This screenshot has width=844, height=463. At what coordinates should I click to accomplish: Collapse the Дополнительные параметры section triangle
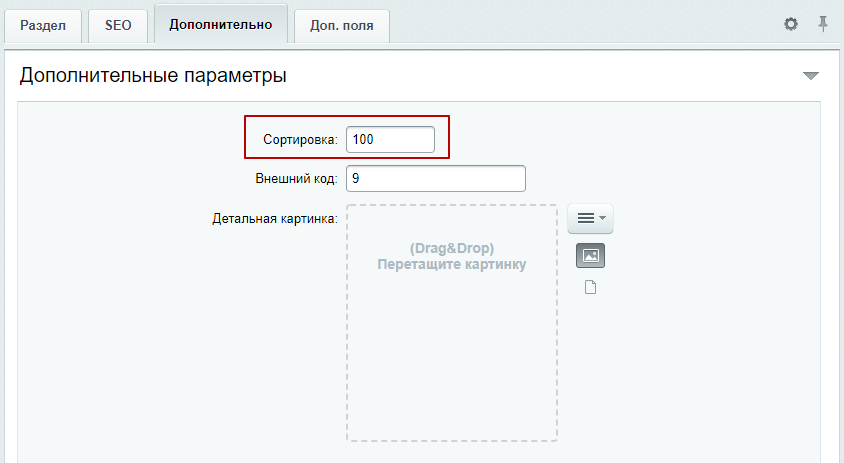(x=811, y=76)
